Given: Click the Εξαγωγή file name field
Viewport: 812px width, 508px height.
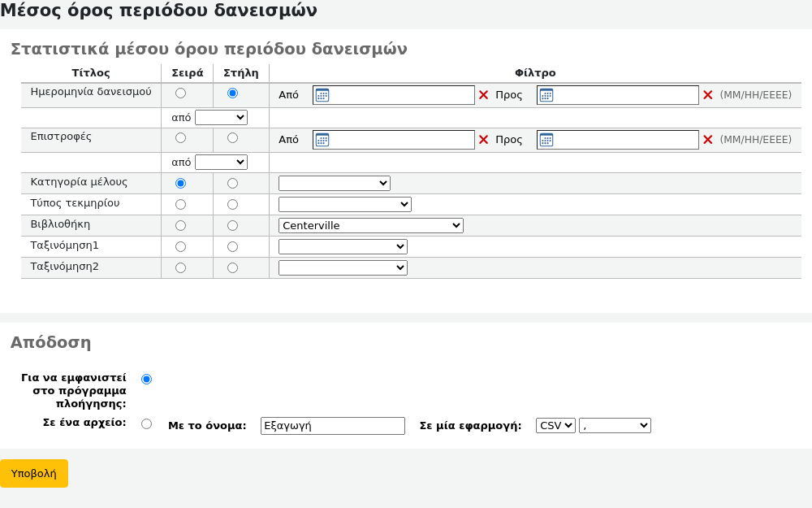Looking at the screenshot, I should 332,426.
